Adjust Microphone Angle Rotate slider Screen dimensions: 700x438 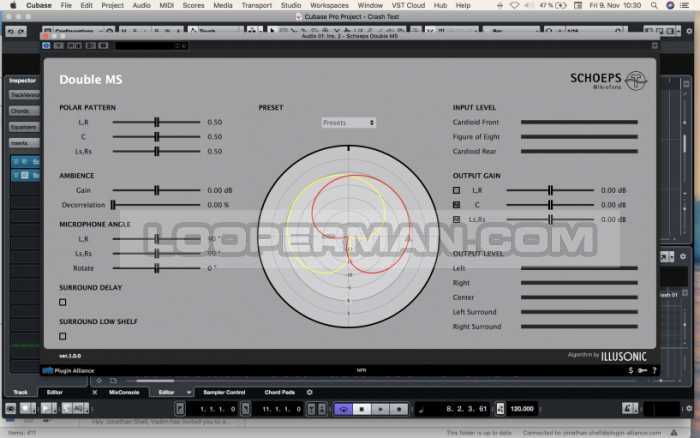point(157,268)
